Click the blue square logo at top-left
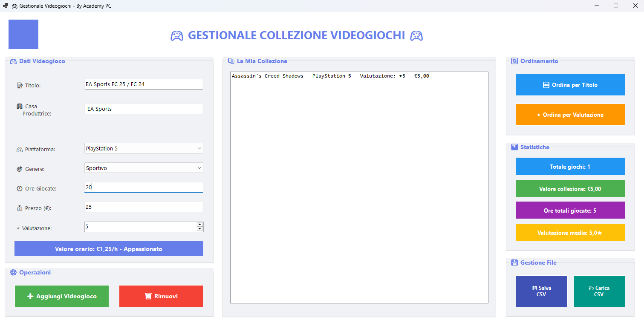 point(23,34)
